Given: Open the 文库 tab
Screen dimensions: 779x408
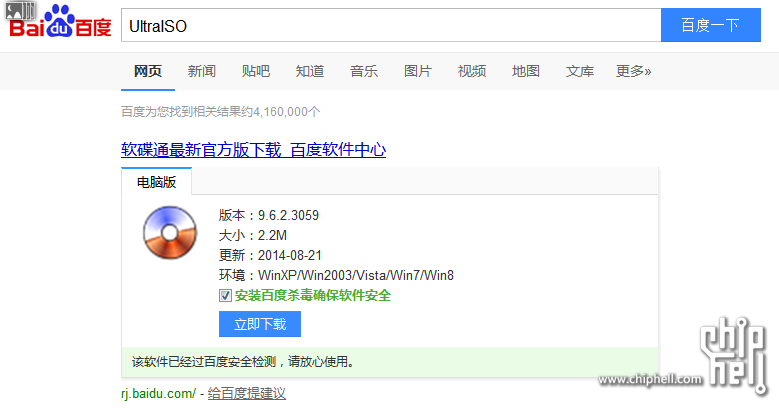Looking at the screenshot, I should 580,71.
